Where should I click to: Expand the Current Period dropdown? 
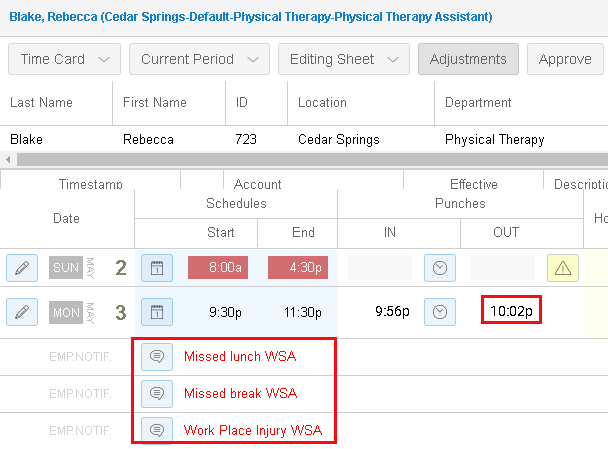click(199, 59)
